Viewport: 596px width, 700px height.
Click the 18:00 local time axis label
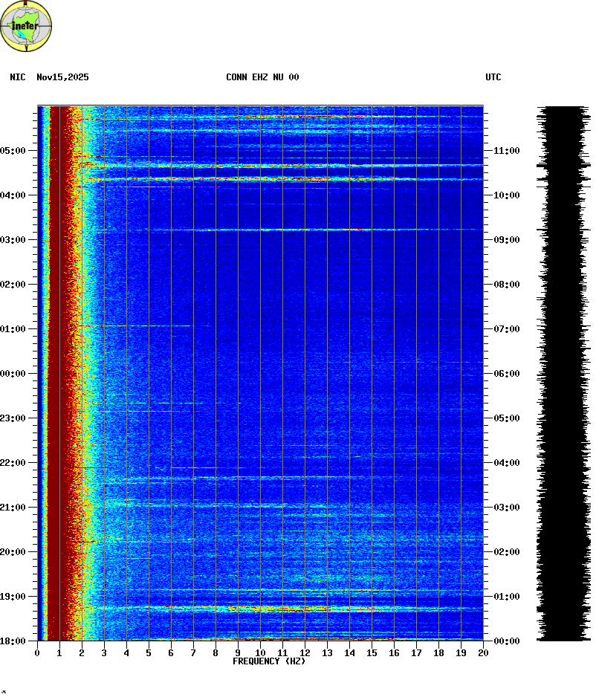coord(13,641)
